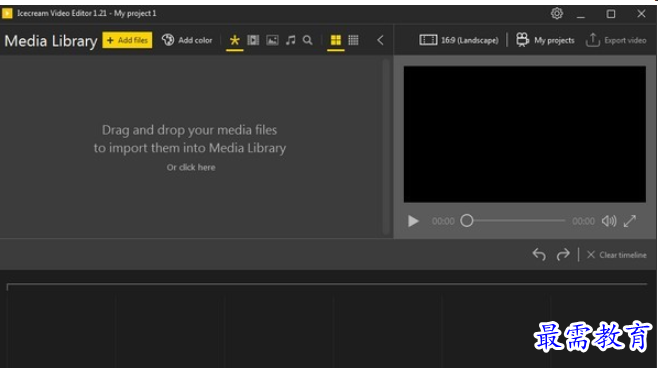Redo the timeline action
Viewport: 658px width, 368px height.
(x=563, y=254)
